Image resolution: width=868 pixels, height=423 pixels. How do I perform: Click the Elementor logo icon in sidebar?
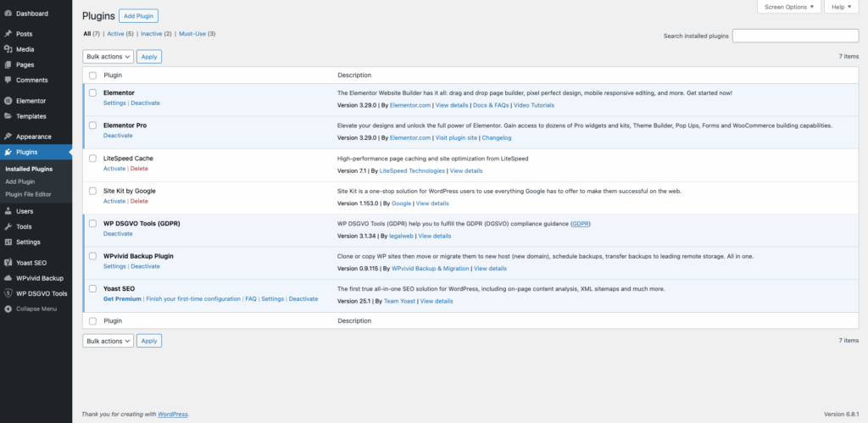coord(8,101)
